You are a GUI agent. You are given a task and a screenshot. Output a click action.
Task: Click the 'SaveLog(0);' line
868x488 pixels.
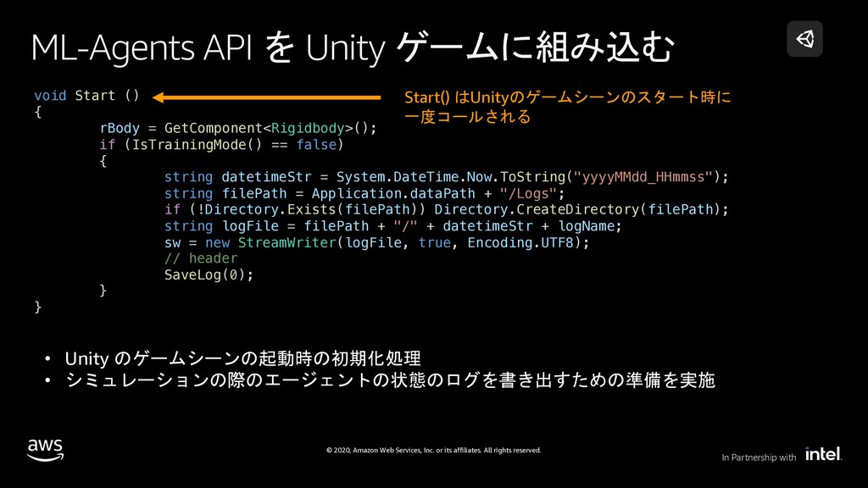tap(209, 275)
